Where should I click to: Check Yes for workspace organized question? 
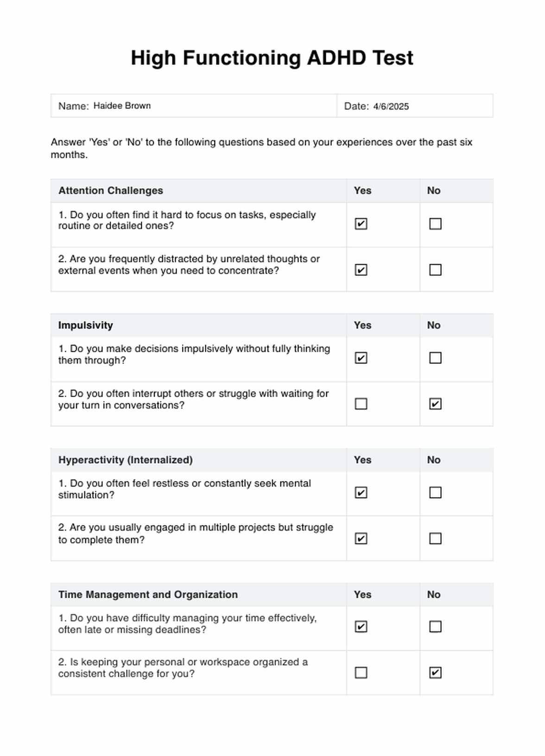click(361, 673)
